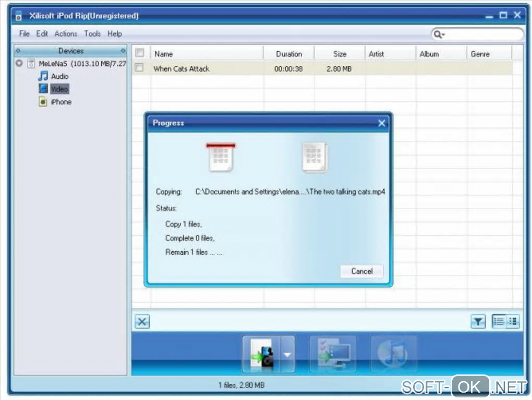This screenshot has width=532, height=400.
Task: Minimize the Xilisoft iPod Rip window
Action: 489,16
